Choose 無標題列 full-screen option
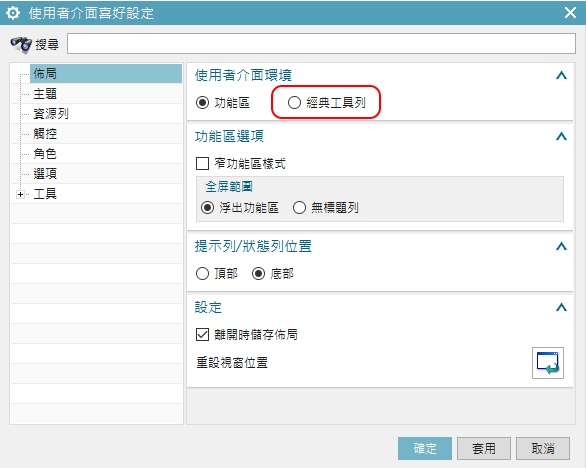 tap(299, 207)
